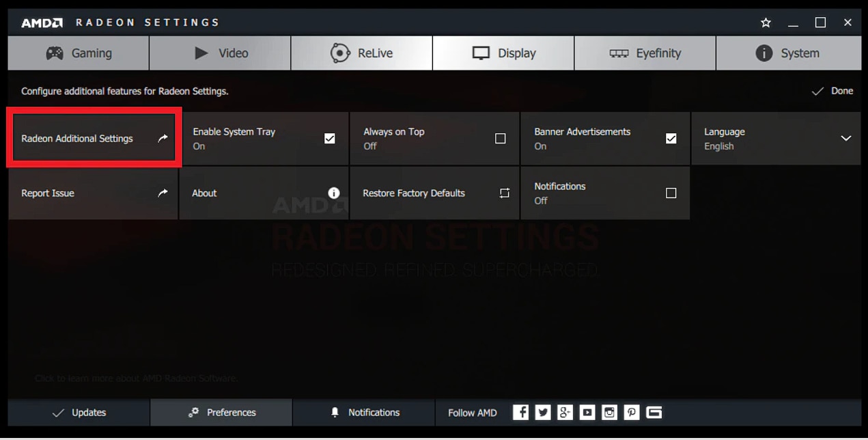Open the Gaming tab
The width and height of the screenshot is (868, 440).
coord(78,53)
